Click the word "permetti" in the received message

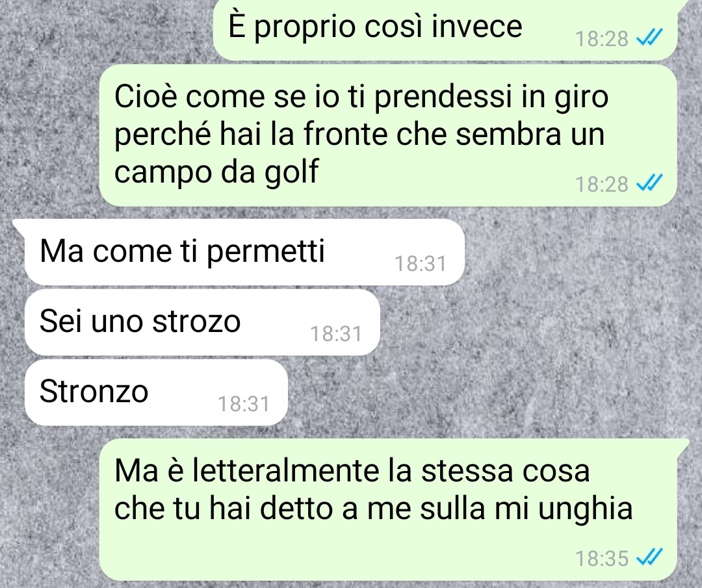pos(265,252)
